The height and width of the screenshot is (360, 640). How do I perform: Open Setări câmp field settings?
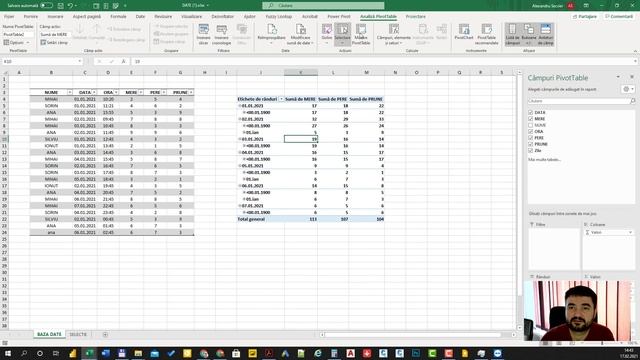pos(54,42)
